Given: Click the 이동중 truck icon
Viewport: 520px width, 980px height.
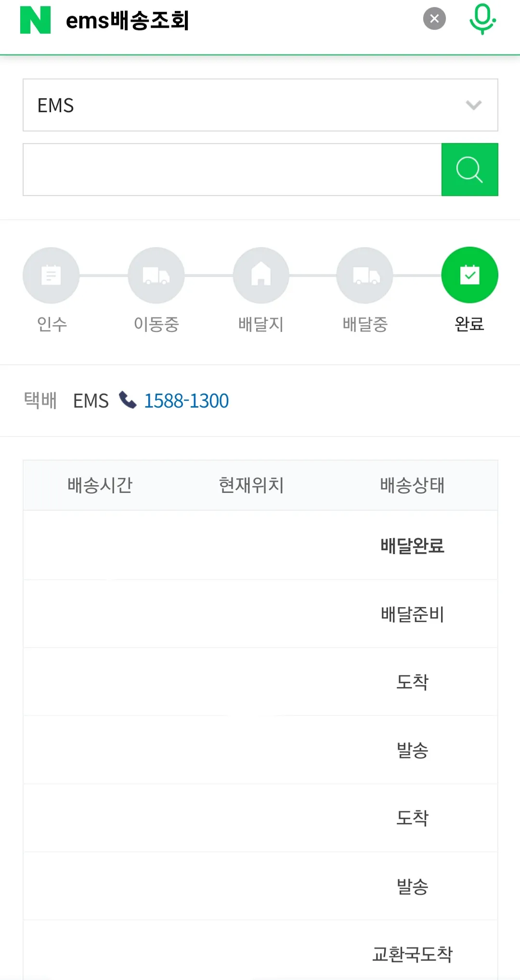Looking at the screenshot, I should click(156, 275).
